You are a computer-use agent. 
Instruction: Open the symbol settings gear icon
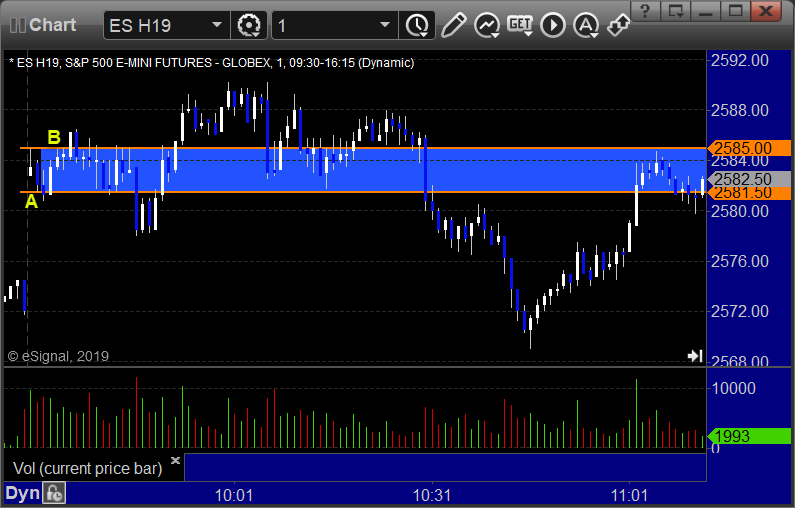tap(249, 25)
